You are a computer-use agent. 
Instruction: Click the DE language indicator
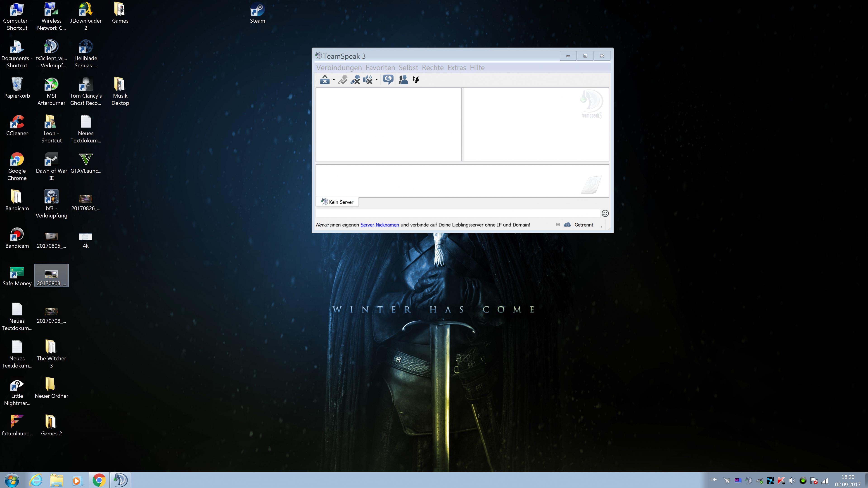click(x=714, y=480)
